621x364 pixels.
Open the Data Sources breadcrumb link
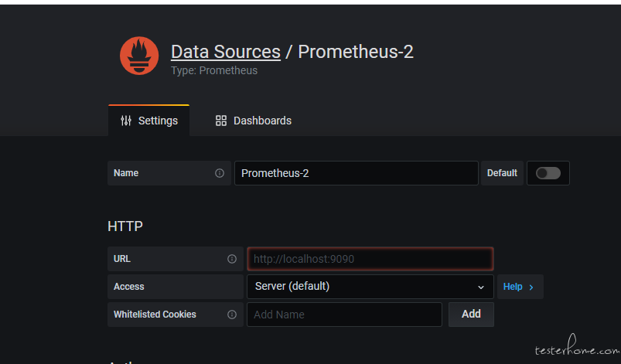226,52
